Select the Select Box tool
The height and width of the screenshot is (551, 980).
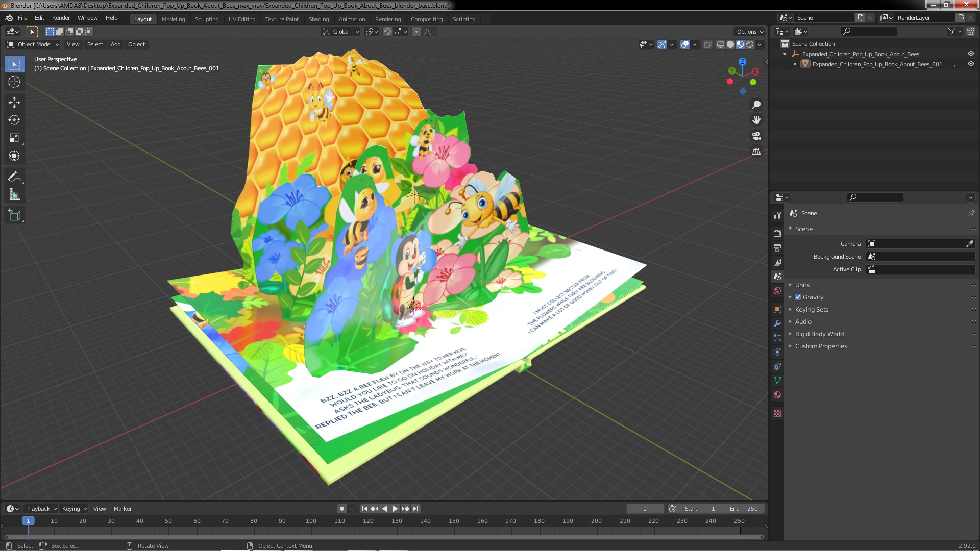(x=14, y=64)
